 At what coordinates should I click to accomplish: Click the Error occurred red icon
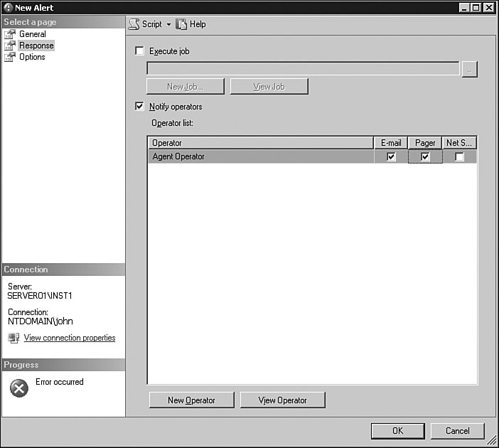19,388
